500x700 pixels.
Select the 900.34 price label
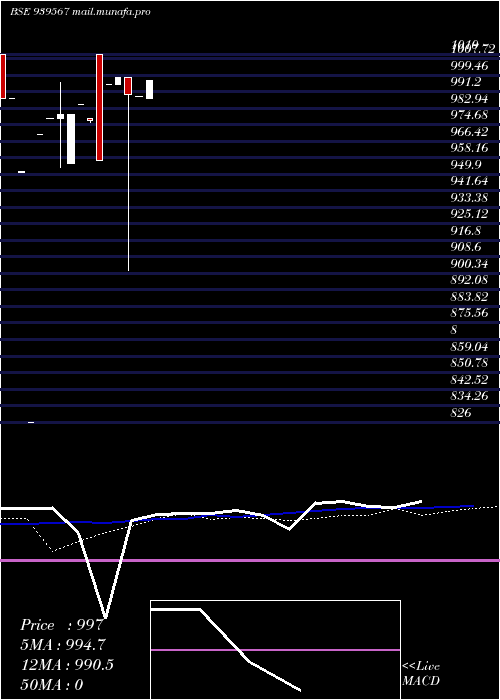[469, 264]
